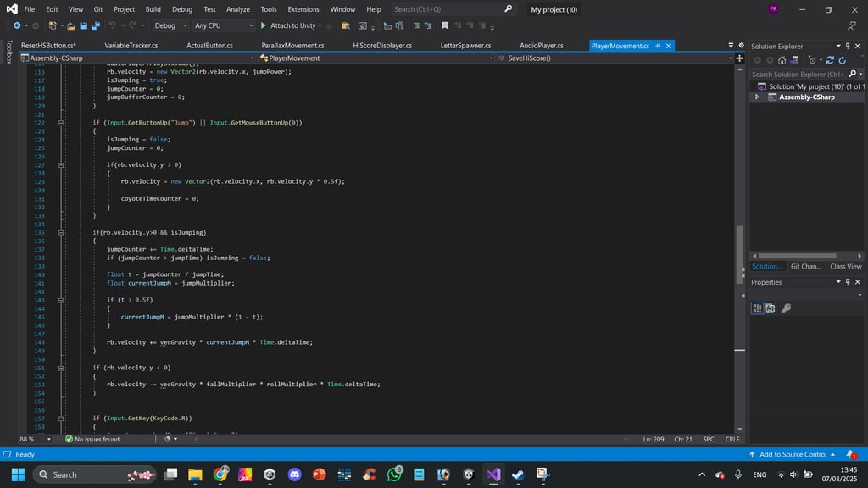Open the Debug menu
The height and width of the screenshot is (488, 868).
pos(182,9)
